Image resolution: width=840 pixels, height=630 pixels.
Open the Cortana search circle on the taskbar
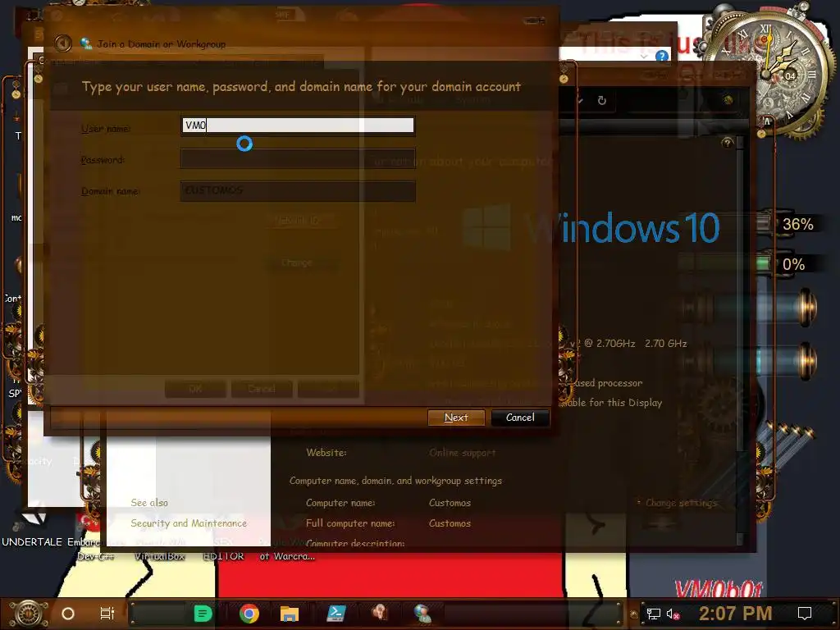point(68,614)
